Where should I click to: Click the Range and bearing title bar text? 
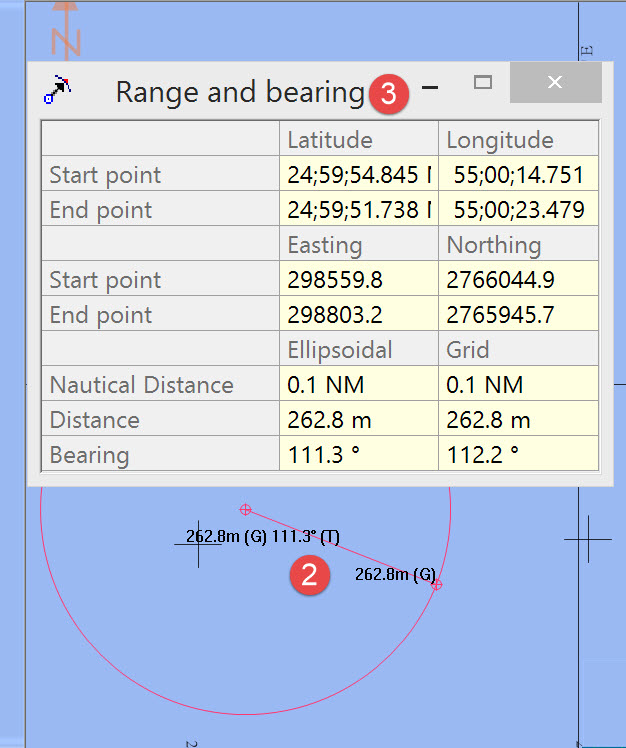click(240, 92)
